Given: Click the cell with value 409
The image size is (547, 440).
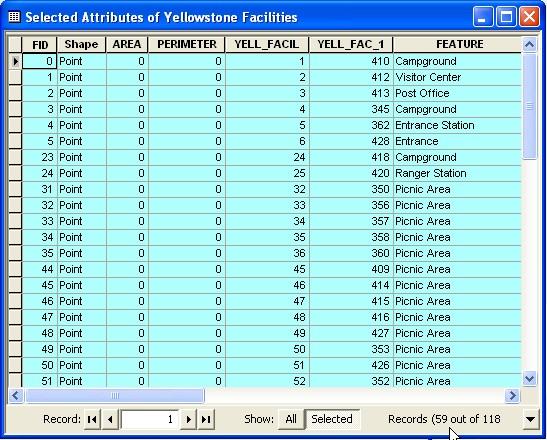Looking at the screenshot, I should coord(351,269).
